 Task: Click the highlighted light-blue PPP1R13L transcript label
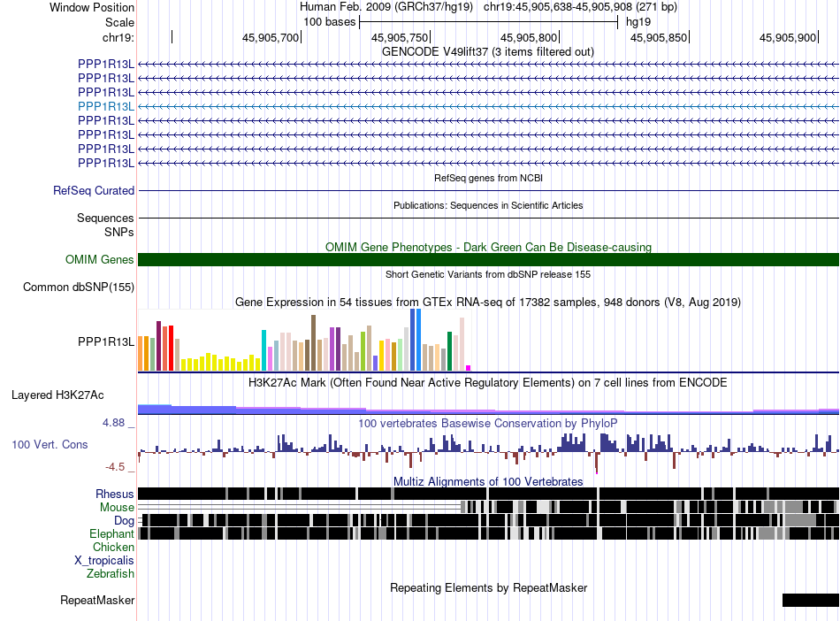pyautogui.click(x=106, y=106)
